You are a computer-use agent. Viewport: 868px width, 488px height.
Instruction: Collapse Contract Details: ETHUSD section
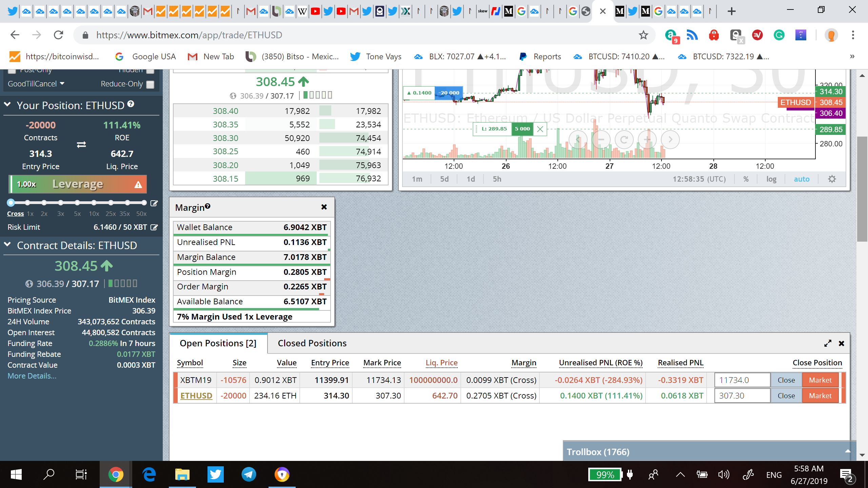click(7, 244)
